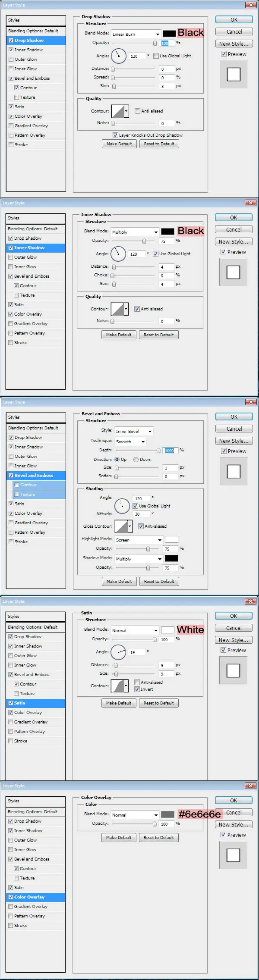Image resolution: width=259 pixels, height=980 pixels.
Task: Click Cancel in the Inner Shadow dialog
Action: point(234,229)
